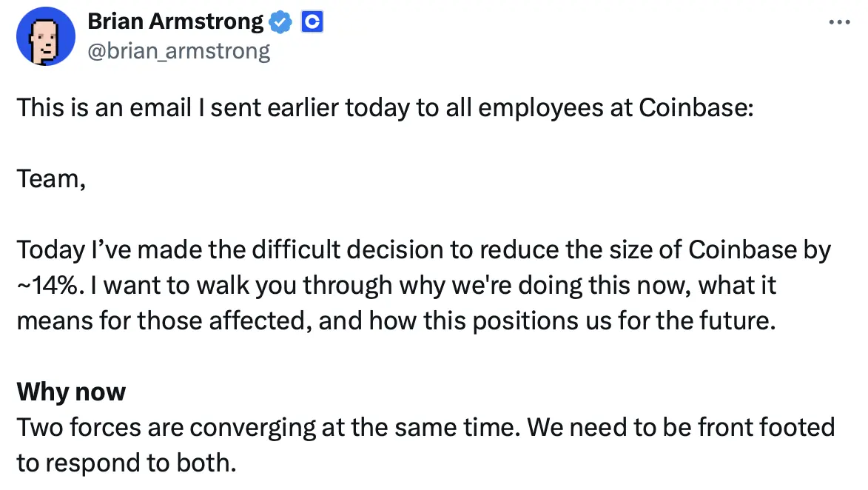Click the line starting 'This is an email'

pos(386,108)
